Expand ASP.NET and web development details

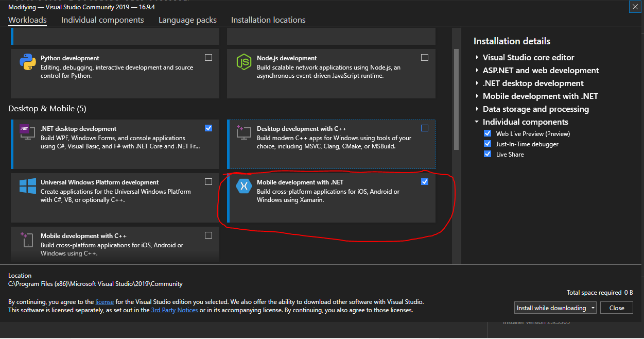pyautogui.click(x=477, y=71)
